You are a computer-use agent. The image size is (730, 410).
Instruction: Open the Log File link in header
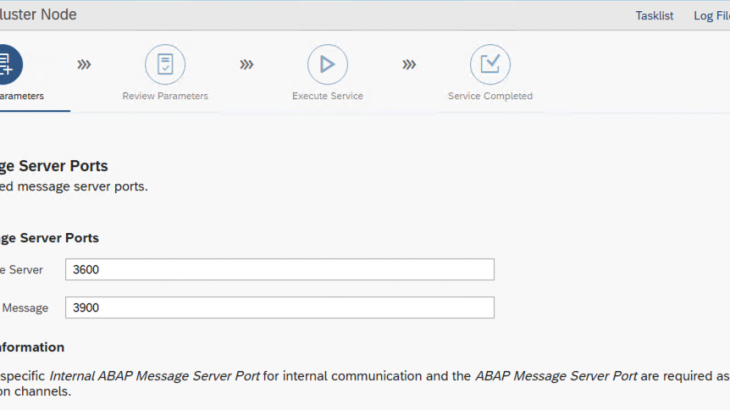[x=711, y=16]
